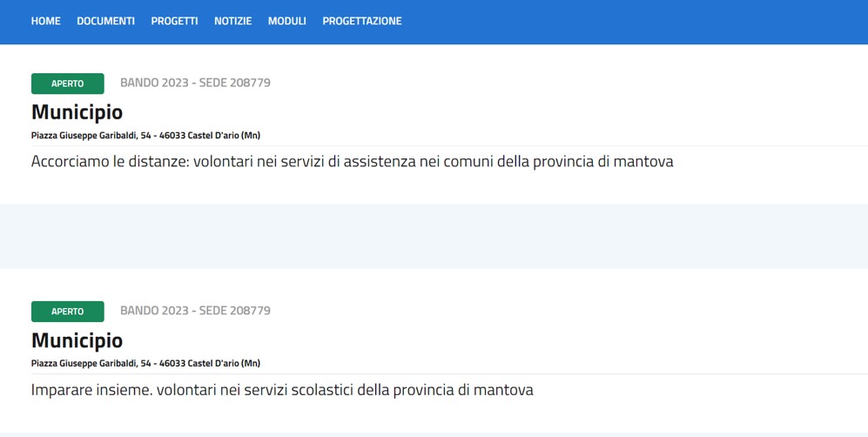The image size is (868, 437).
Task: Click the APERTO badge on the scolastici project
Action: click(67, 312)
